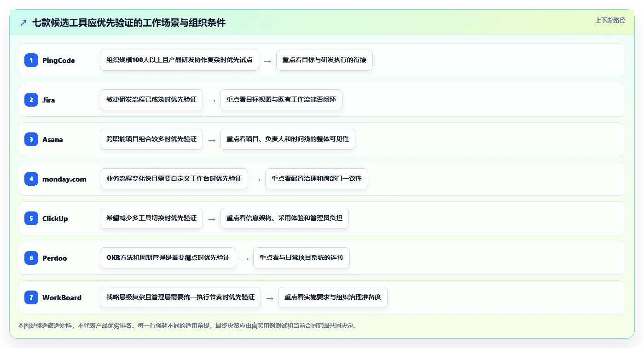Click the '敏捷研发流程已成熟时优先验证' box
Image resolution: width=644 pixels, height=348 pixels.
pos(151,100)
